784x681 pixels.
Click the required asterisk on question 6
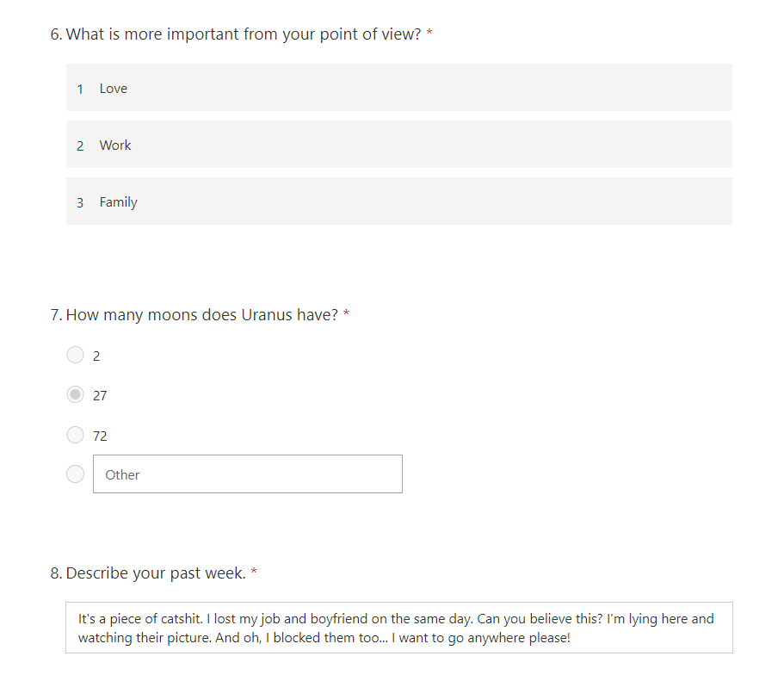(429, 34)
